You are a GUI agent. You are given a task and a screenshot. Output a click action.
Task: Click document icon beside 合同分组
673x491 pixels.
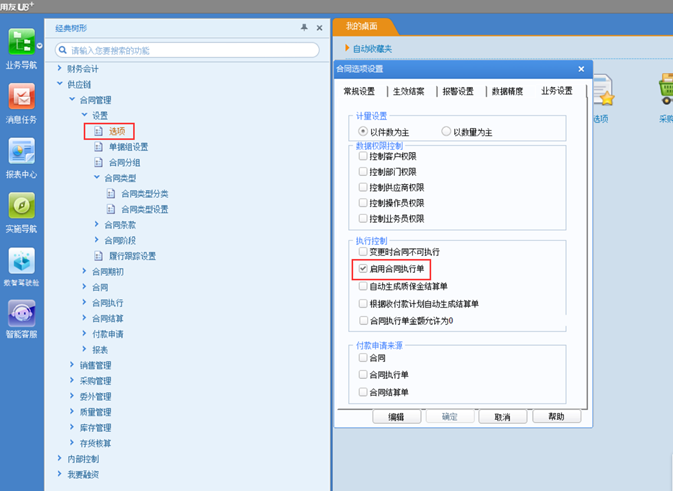click(x=98, y=162)
